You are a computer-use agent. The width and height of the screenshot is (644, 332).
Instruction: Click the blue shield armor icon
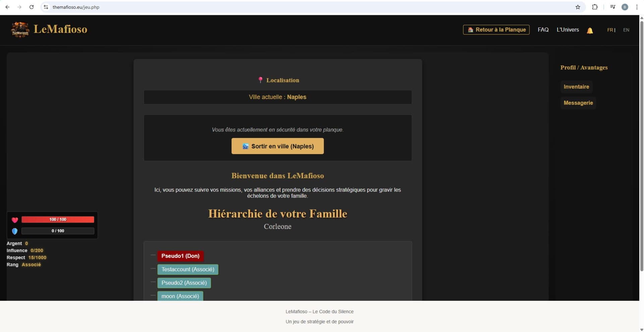pos(15,231)
